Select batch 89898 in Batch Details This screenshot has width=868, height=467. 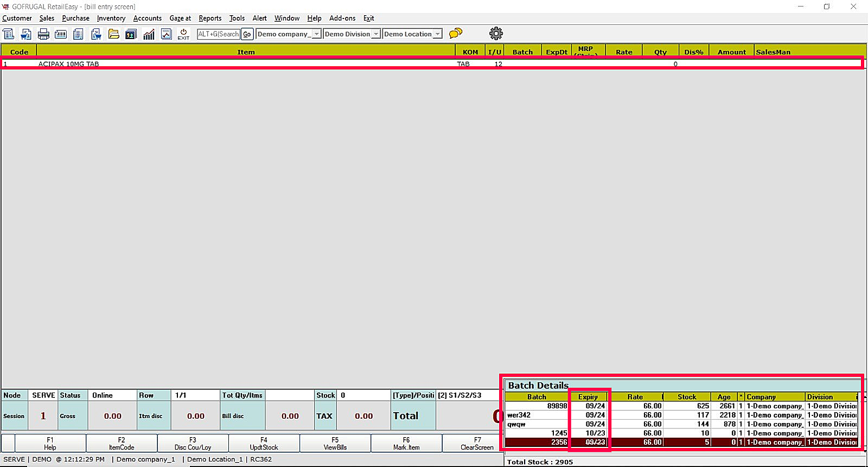pyautogui.click(x=681, y=406)
